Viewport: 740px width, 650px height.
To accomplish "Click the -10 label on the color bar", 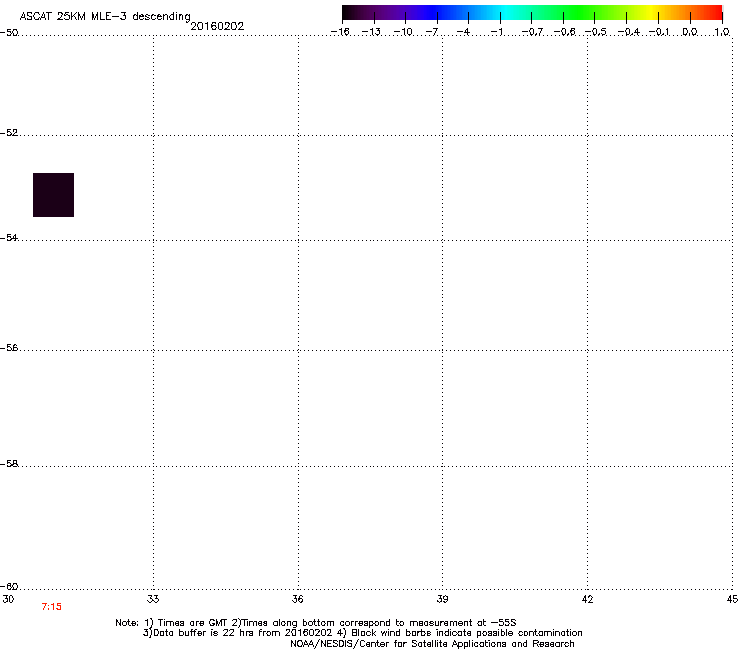I will pyautogui.click(x=403, y=32).
